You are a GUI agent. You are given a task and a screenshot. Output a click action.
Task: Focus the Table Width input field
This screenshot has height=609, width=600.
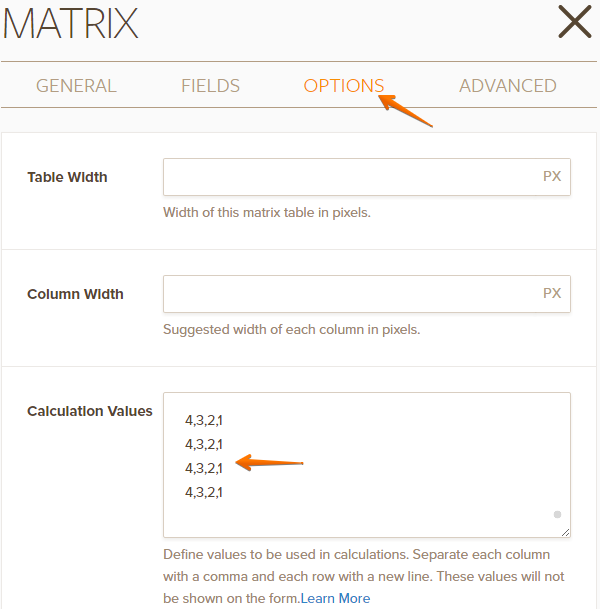[x=350, y=177]
